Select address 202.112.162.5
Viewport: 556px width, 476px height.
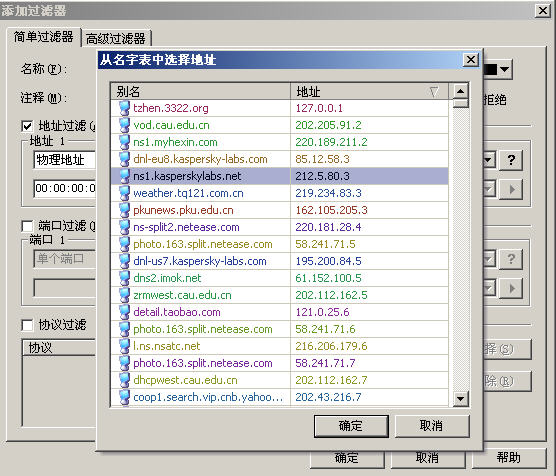[332, 295]
